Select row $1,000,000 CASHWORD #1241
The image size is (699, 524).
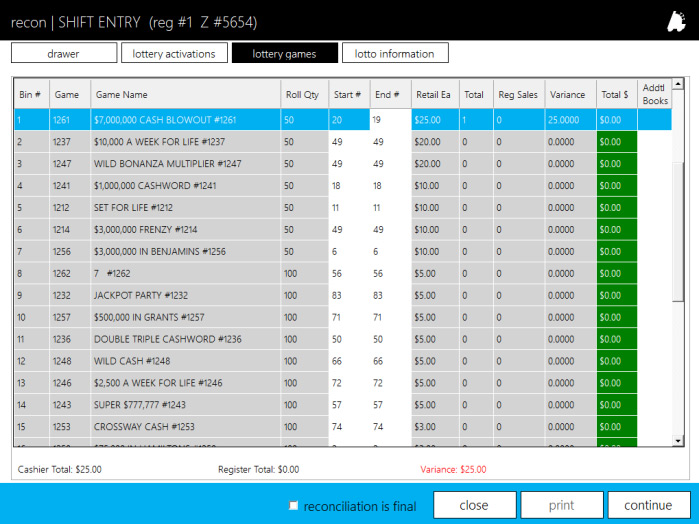pyautogui.click(x=342, y=186)
